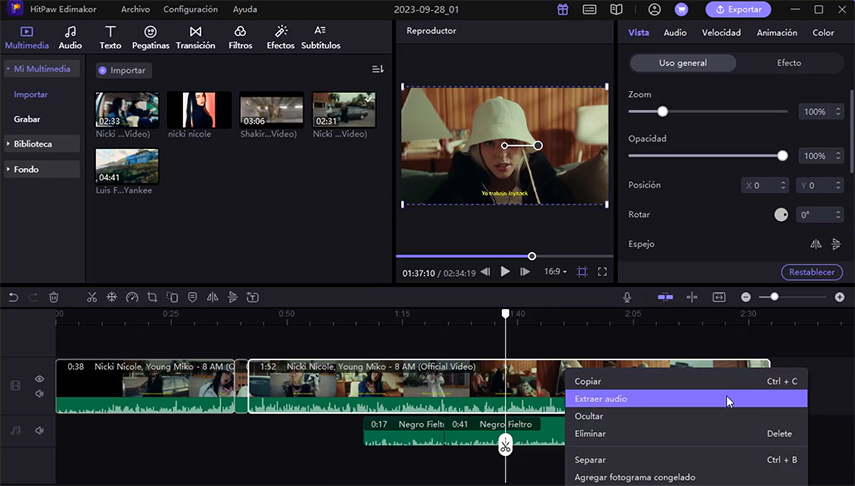This screenshot has width=855, height=486.
Task: Click the gift icon in title bar
Action: [x=563, y=9]
